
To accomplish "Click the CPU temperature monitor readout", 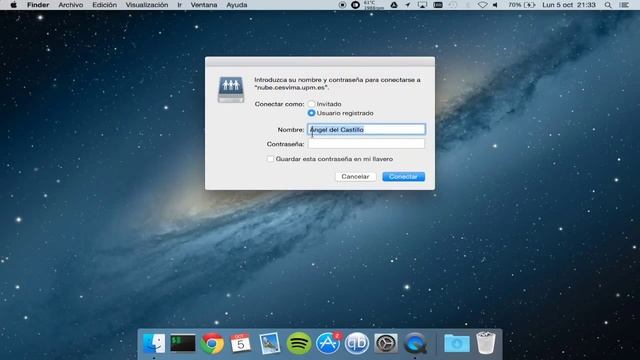I will tap(373, 5).
